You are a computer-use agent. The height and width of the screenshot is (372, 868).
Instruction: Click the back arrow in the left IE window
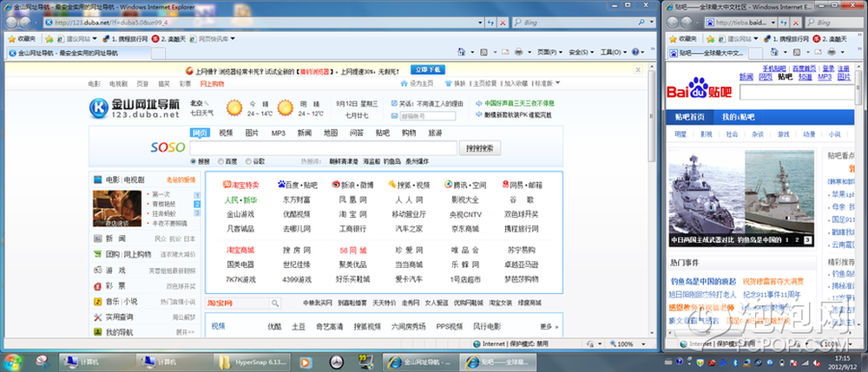click(x=12, y=23)
